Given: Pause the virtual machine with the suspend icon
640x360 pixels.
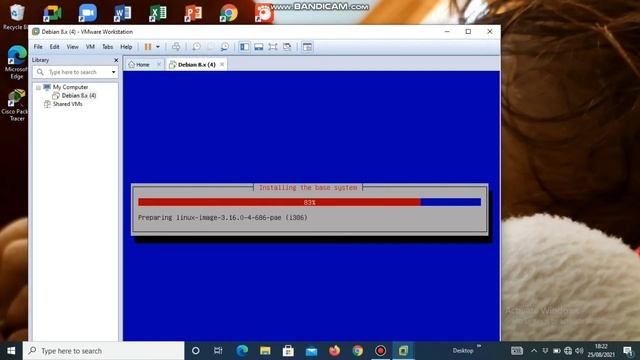Looking at the screenshot, I should point(148,47).
